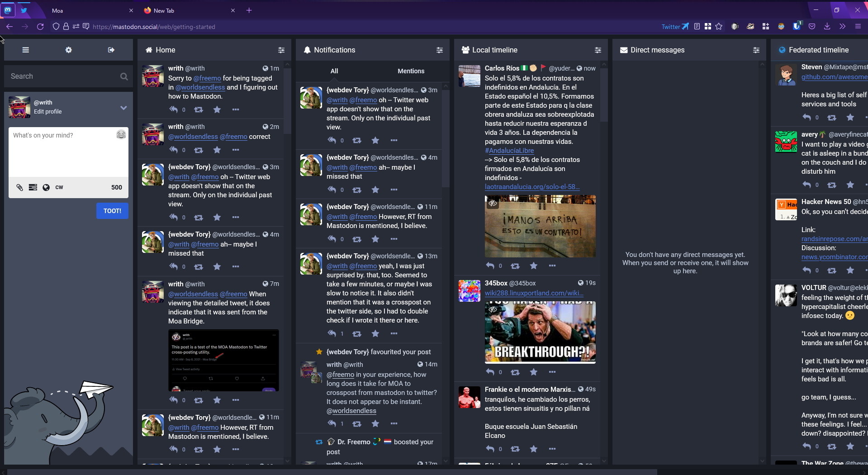This screenshot has height=475, width=868.
Task: Open the emoji picker in compose box
Action: pos(121,135)
